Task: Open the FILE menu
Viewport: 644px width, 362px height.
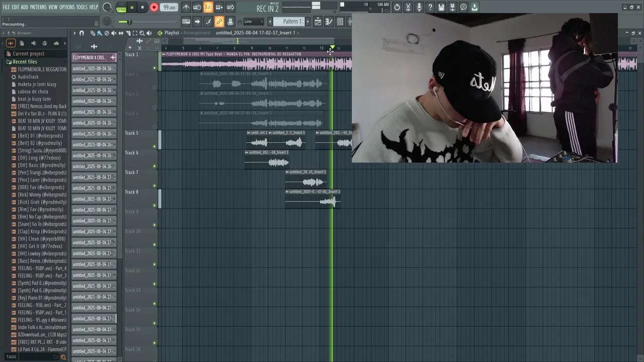Action: click(6, 7)
